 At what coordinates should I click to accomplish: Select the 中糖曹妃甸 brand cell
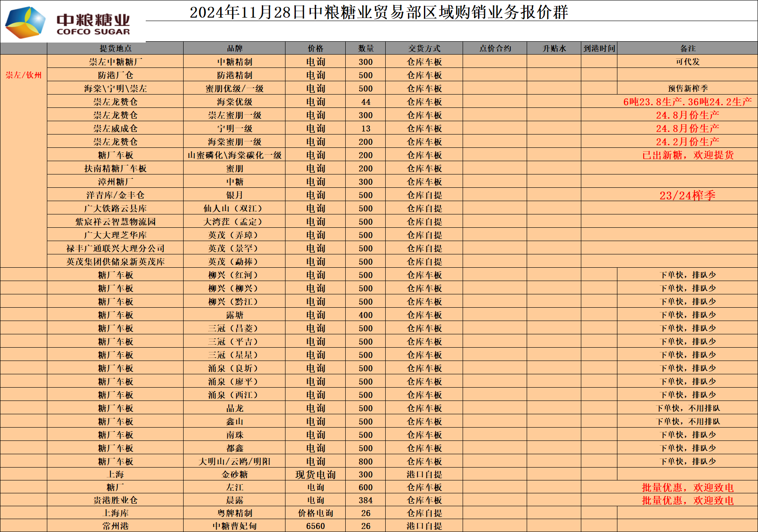[x=234, y=526]
